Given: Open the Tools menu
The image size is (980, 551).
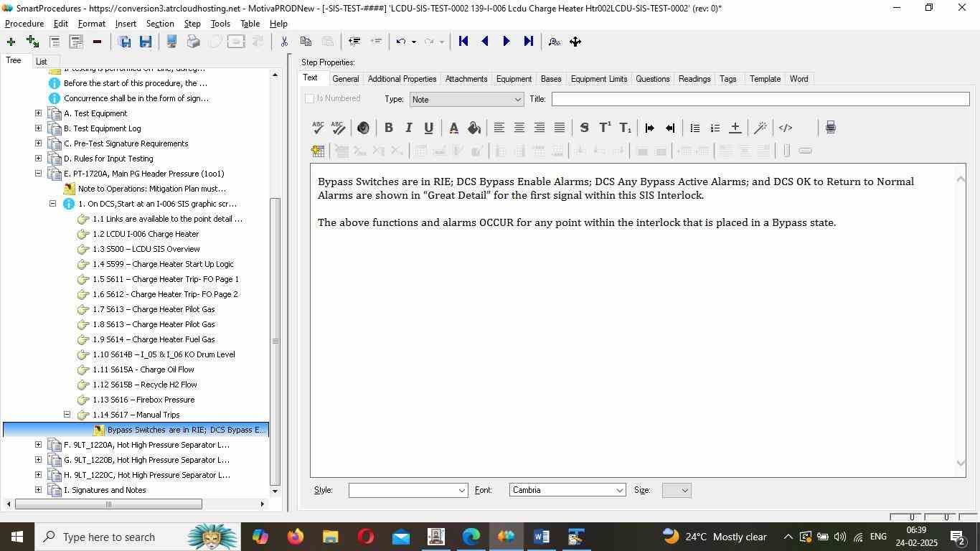Looking at the screenshot, I should click(x=220, y=24).
